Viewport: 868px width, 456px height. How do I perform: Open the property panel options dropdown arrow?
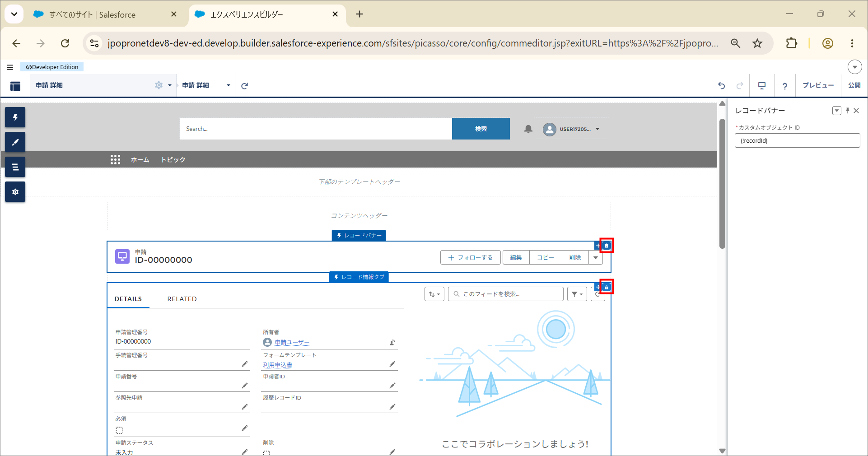point(837,111)
